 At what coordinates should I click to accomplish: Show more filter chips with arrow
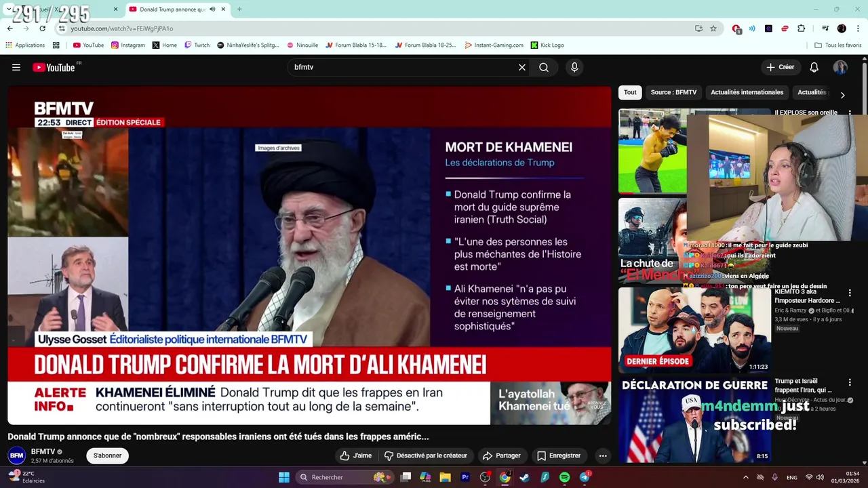coord(842,95)
